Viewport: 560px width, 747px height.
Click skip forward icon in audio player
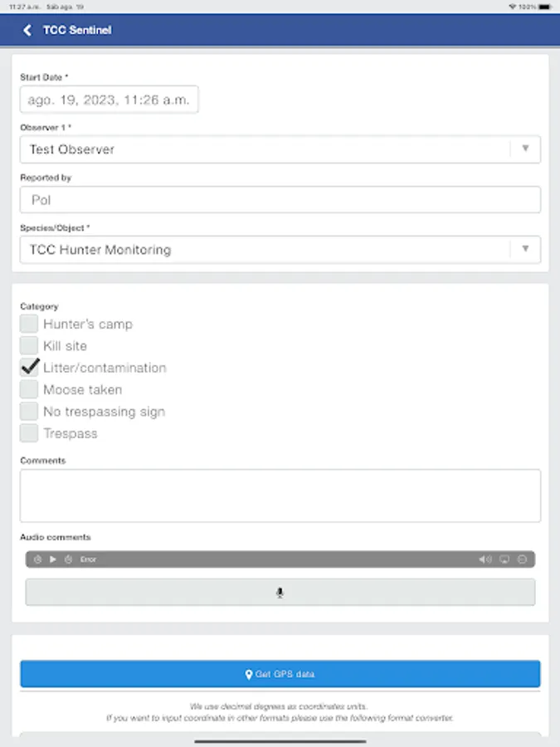click(x=69, y=559)
